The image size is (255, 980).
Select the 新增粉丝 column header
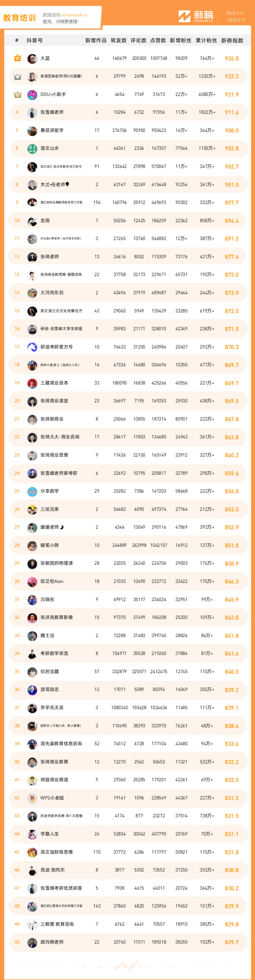(x=181, y=40)
